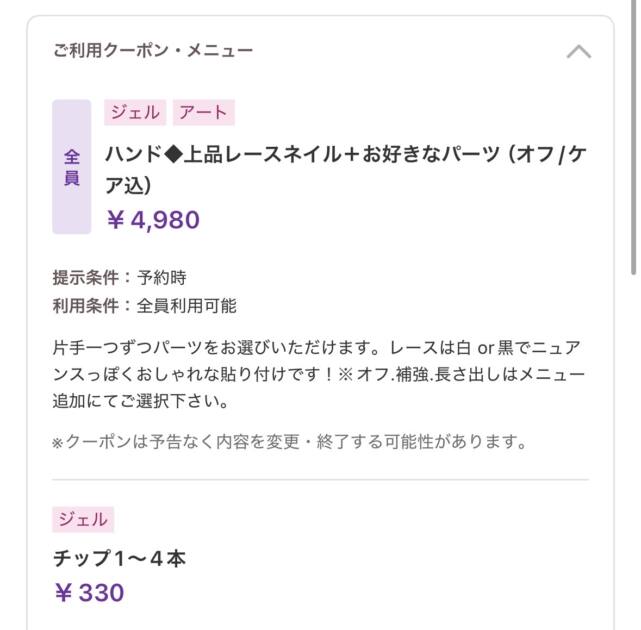
Task: Click the 利用条件：全員利用可能 line
Action: pyautogui.click(x=145, y=306)
